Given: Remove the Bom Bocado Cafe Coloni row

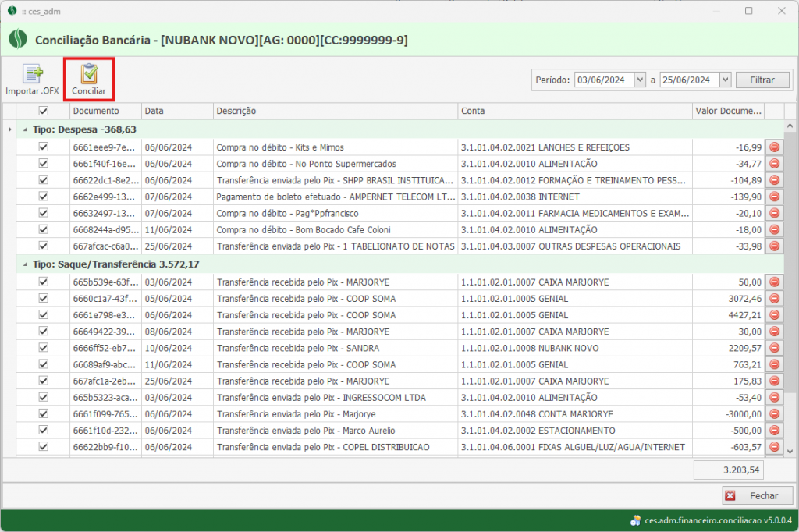Looking at the screenshot, I should 775,229.
